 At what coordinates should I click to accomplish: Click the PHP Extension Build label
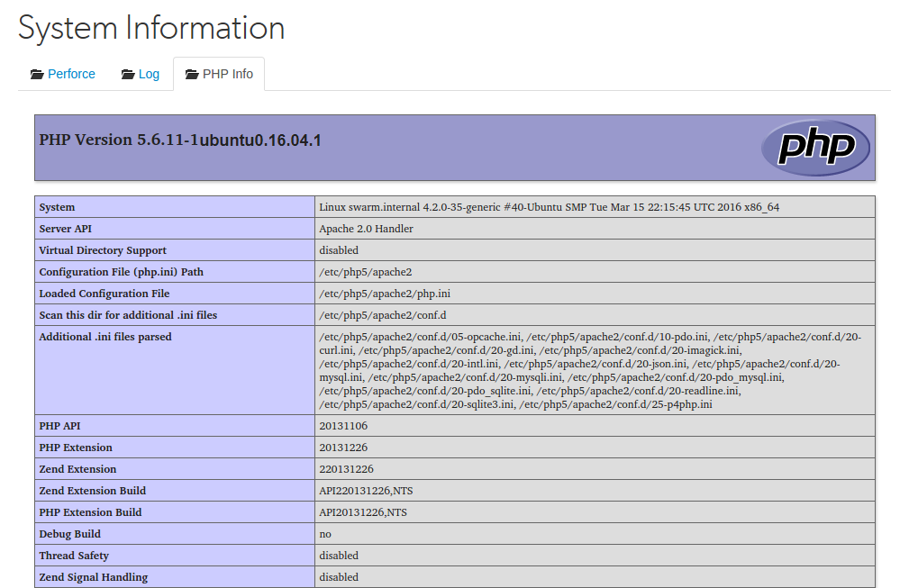90,512
